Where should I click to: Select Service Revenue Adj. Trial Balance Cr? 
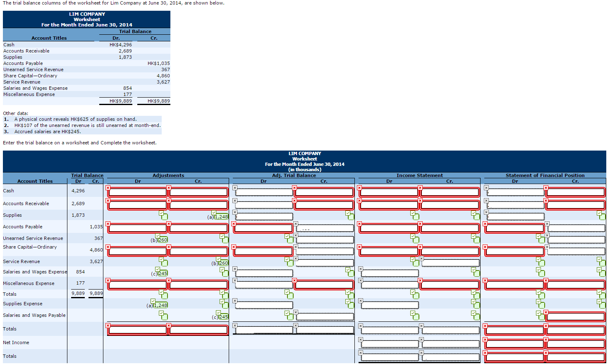click(325, 263)
